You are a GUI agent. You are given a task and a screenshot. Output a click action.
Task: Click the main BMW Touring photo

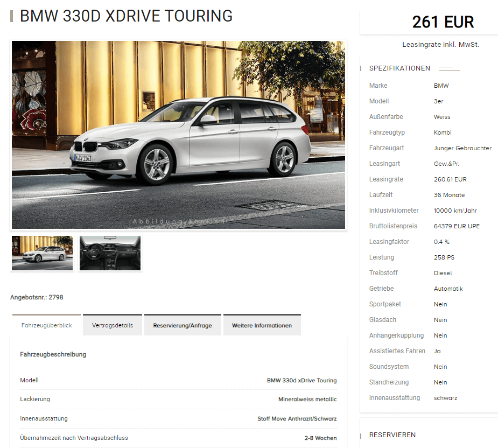click(x=178, y=135)
